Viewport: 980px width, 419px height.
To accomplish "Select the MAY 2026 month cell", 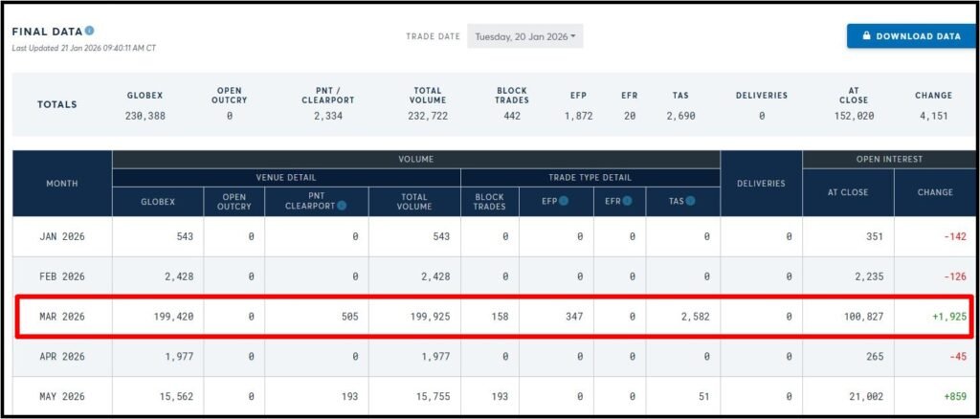I will click(62, 397).
